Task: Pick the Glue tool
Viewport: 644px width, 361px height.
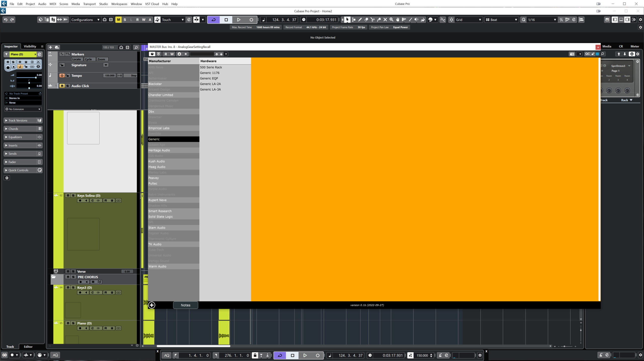Action: 379,20
